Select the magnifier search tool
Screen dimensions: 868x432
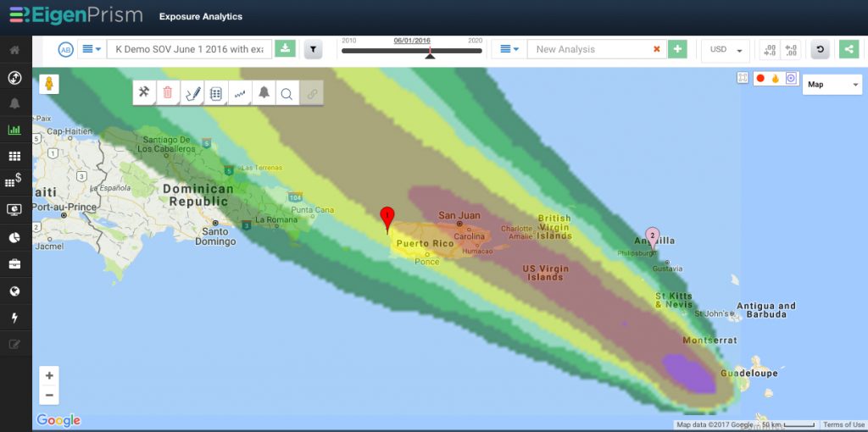click(287, 93)
